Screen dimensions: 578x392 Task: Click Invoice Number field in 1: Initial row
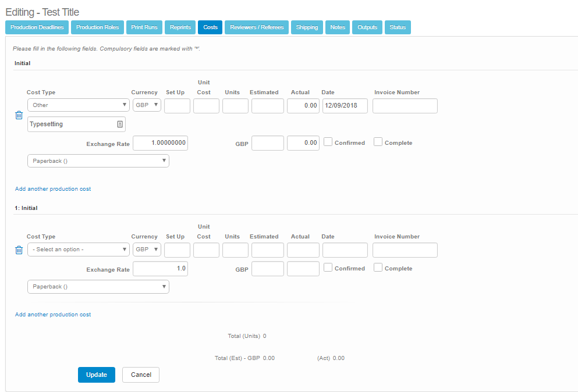click(405, 250)
